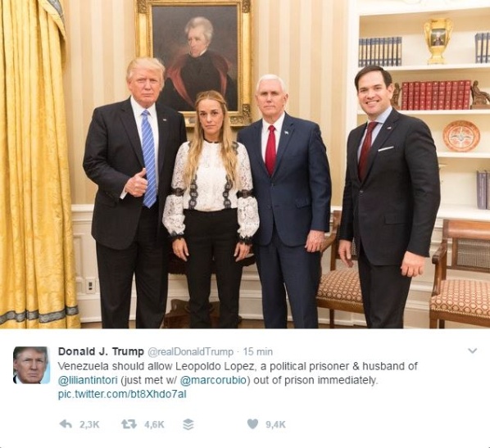The width and height of the screenshot is (490, 448).
Task: Click the blue striped tie in the photo
Action: pyautogui.click(x=149, y=159)
